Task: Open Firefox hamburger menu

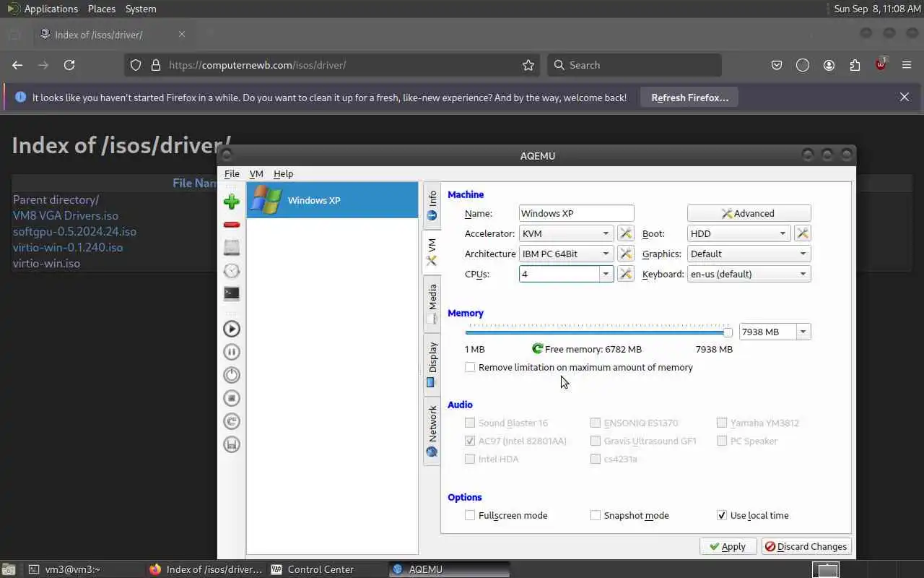Action: pyautogui.click(x=907, y=65)
